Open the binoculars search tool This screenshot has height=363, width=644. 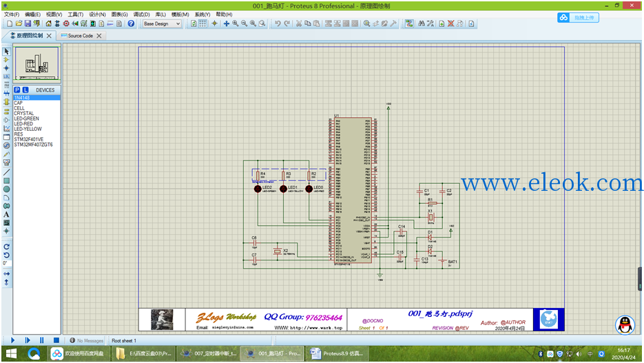(x=422, y=23)
